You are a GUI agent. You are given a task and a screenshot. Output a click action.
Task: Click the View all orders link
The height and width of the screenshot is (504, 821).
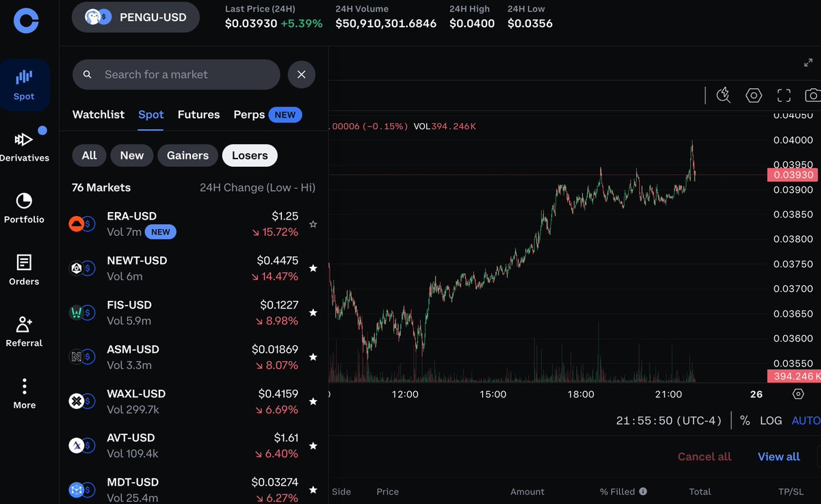tap(779, 457)
